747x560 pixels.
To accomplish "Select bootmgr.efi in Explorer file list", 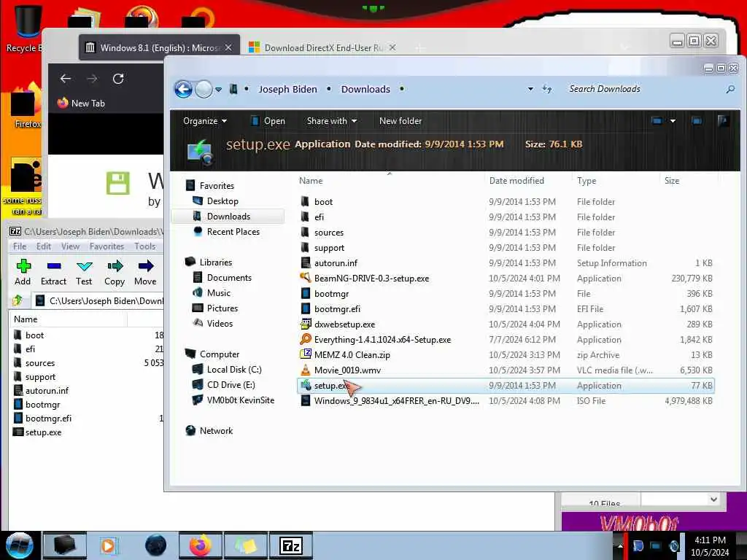I will 337,309.
